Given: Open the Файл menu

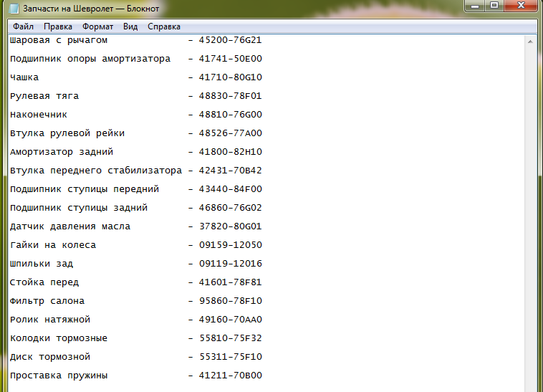Looking at the screenshot, I should [x=23, y=27].
